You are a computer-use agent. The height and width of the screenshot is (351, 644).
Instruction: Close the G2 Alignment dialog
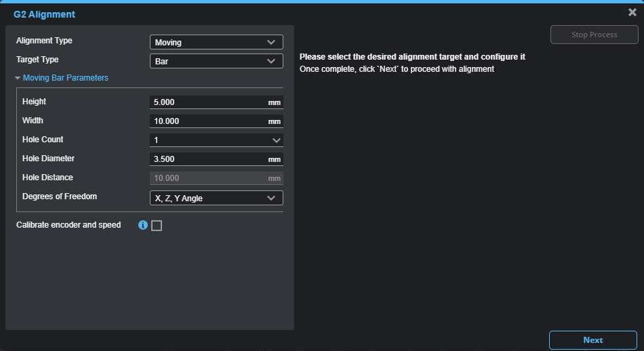632,12
